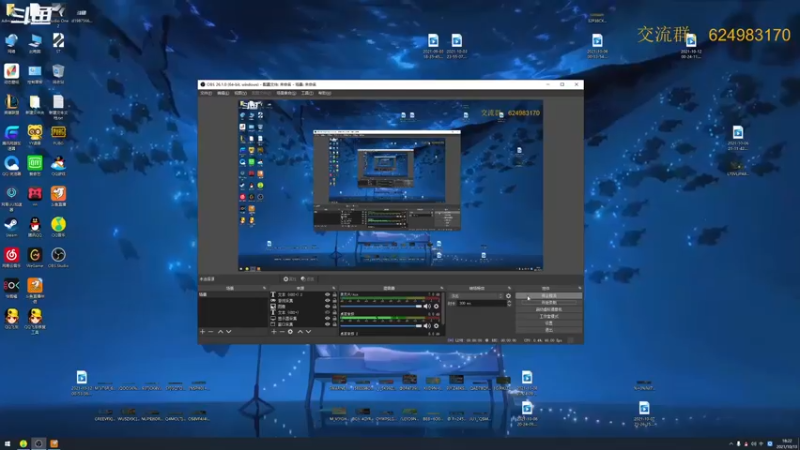Open Tencent QQ penguin desktop icon
Viewport: 800px width, 450px height.
tap(35, 227)
